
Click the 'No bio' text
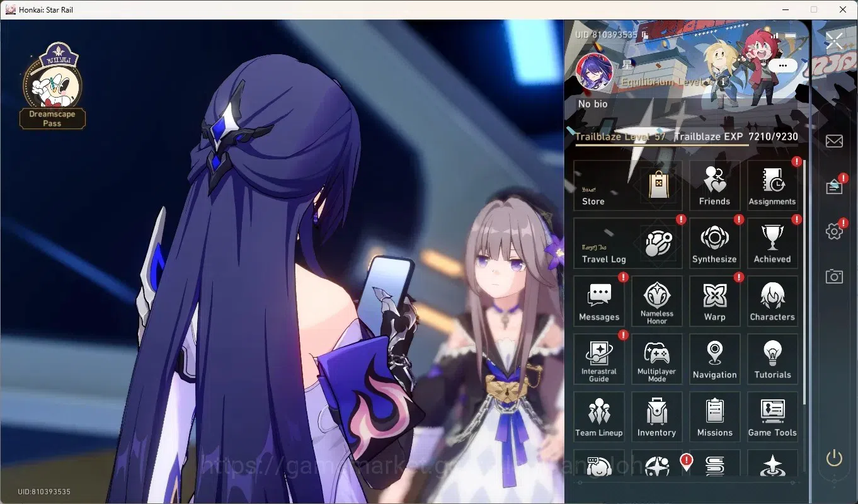593,104
